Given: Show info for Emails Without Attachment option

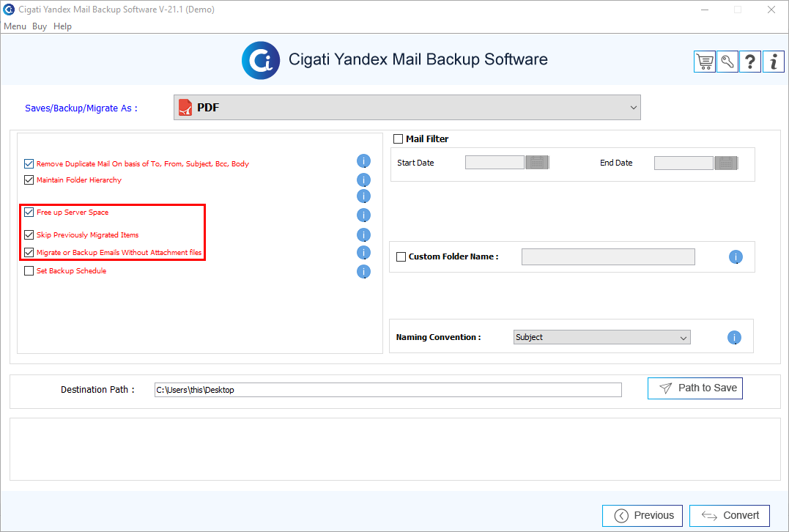Looking at the screenshot, I should click(363, 252).
